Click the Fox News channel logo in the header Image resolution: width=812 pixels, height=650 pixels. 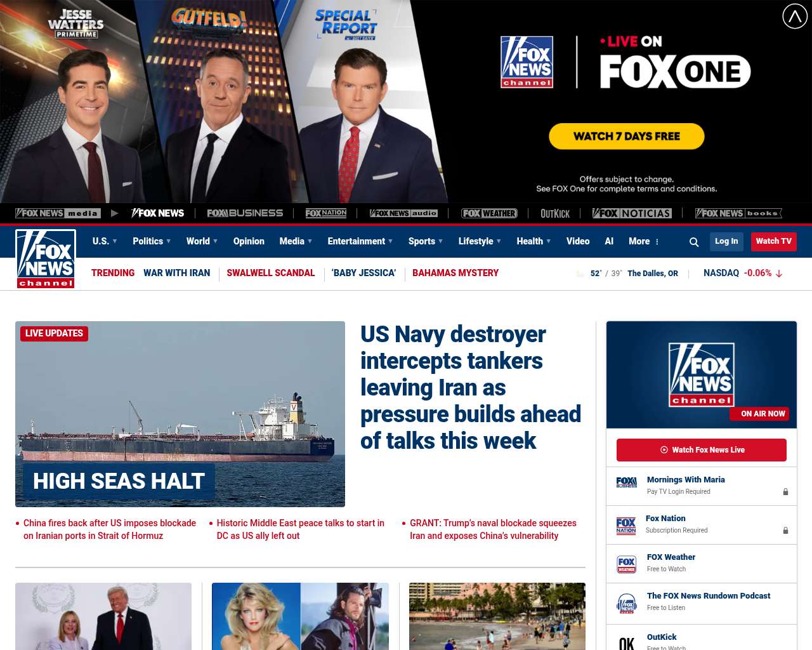46,259
